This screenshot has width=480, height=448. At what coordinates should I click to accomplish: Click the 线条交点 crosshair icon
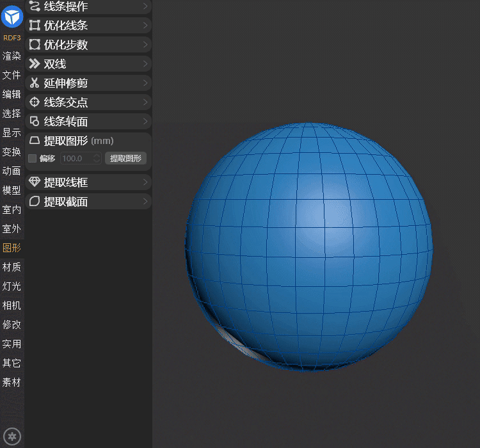point(35,102)
